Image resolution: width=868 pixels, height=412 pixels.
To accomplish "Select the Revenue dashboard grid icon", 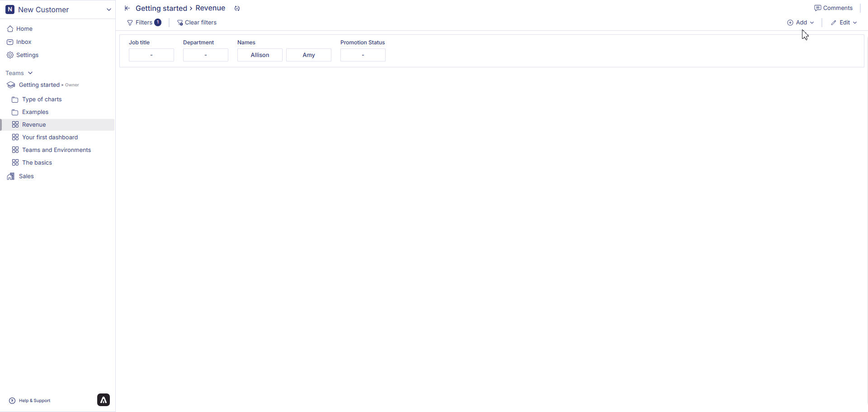I will (x=15, y=124).
